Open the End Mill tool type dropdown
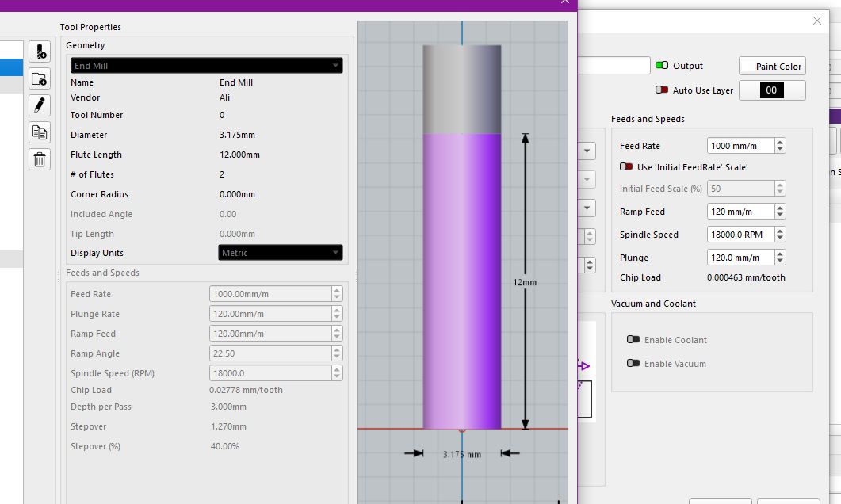The width and height of the screenshot is (841, 504). (206, 66)
